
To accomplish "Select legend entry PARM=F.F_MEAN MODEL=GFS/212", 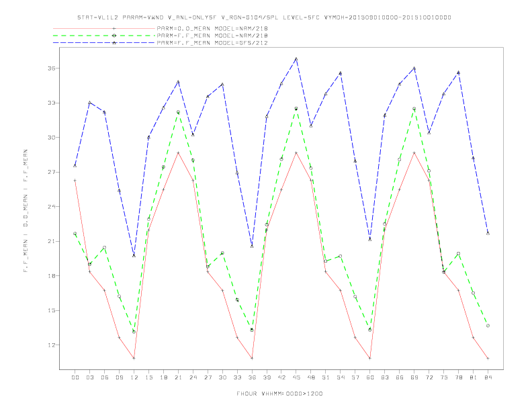I will point(212,43).
